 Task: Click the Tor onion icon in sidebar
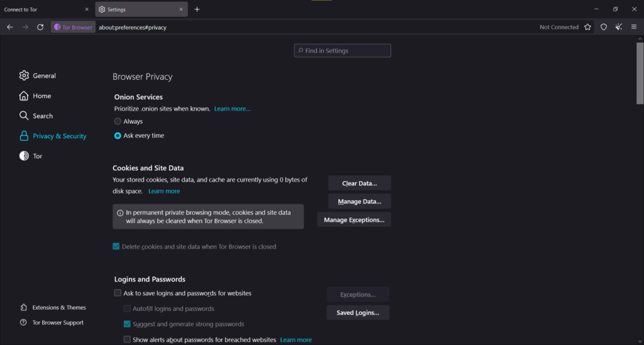(x=24, y=156)
